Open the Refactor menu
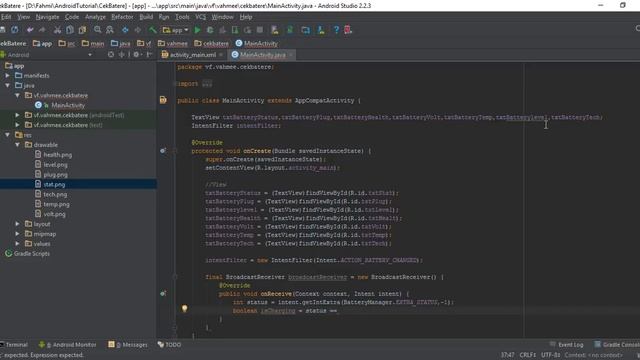The image size is (640, 360). point(122,17)
